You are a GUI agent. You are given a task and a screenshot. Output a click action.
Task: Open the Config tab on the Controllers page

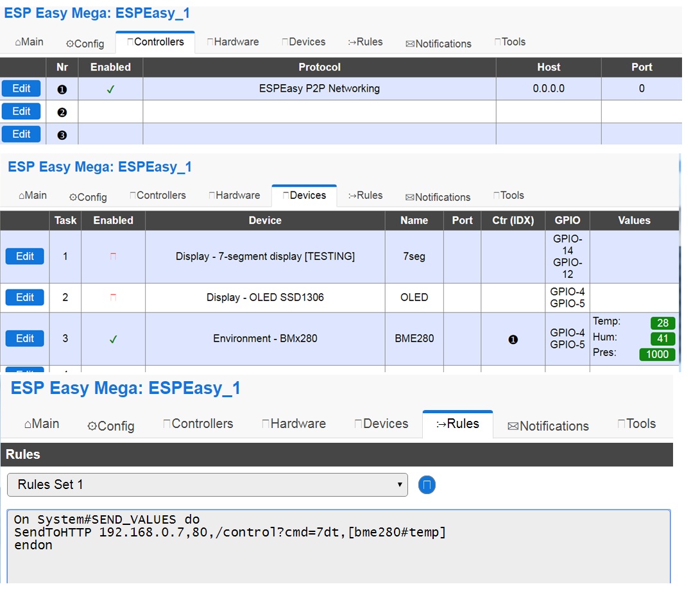[85, 43]
